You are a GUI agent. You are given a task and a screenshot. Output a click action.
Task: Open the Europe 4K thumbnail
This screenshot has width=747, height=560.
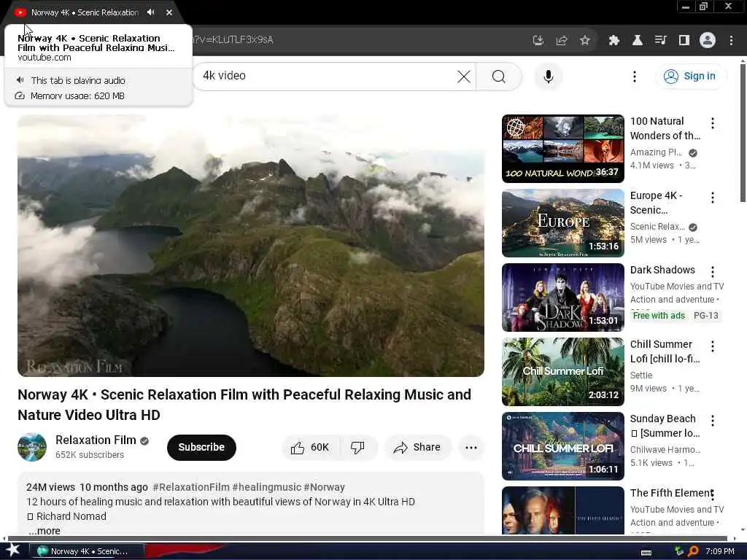(562, 223)
